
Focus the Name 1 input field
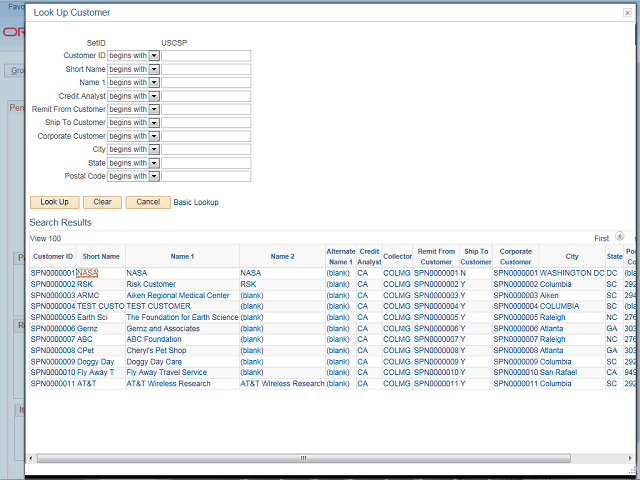tap(206, 82)
